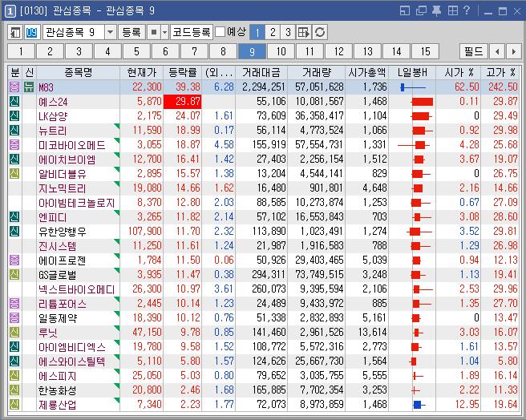Click the 증 badge in 일동제약 row
The width and height of the screenshot is (526, 420).
pos(14,318)
